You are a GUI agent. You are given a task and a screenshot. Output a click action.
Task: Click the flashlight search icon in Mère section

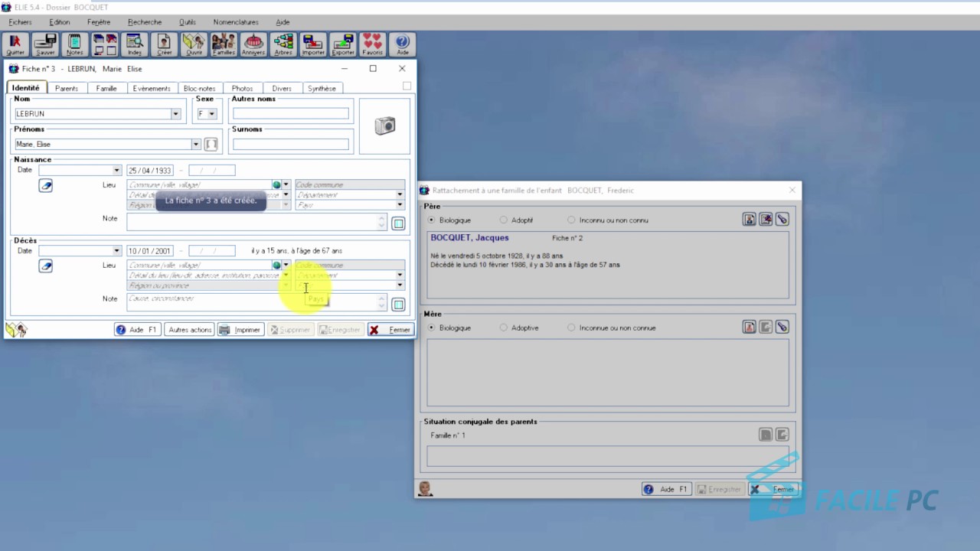pyautogui.click(x=782, y=327)
